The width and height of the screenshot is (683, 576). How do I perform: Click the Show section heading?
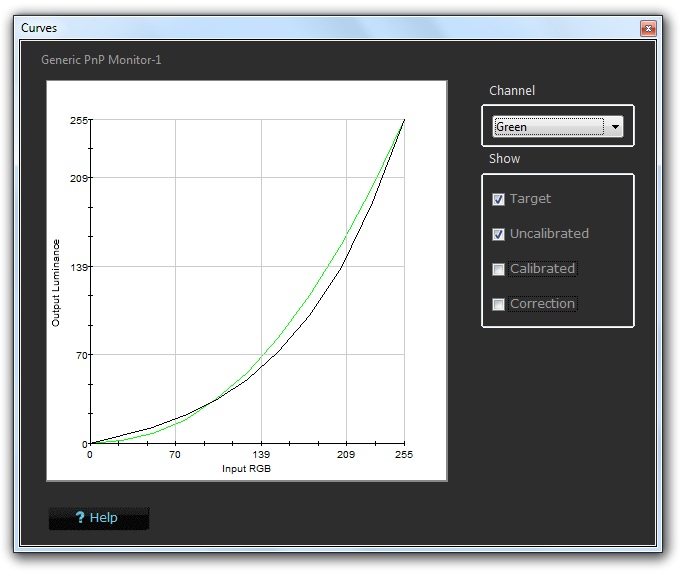[x=504, y=159]
